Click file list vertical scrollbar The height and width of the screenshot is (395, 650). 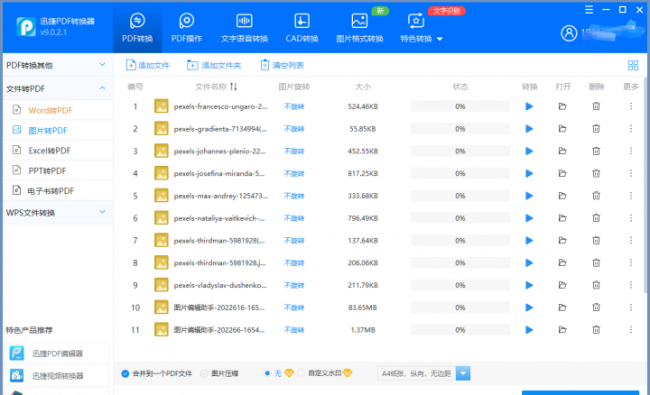coord(645,184)
